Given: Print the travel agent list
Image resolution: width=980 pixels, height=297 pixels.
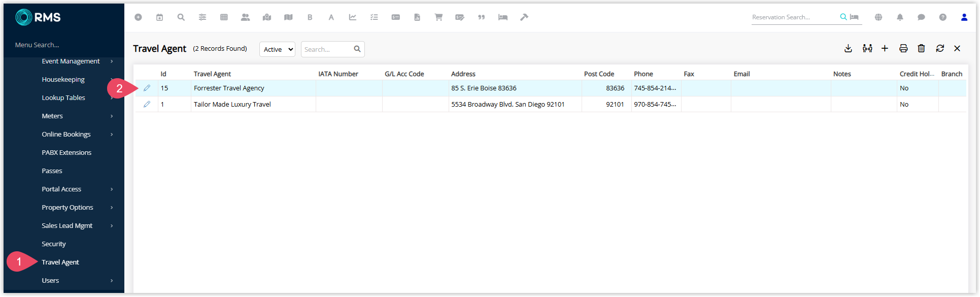Looking at the screenshot, I should 903,48.
